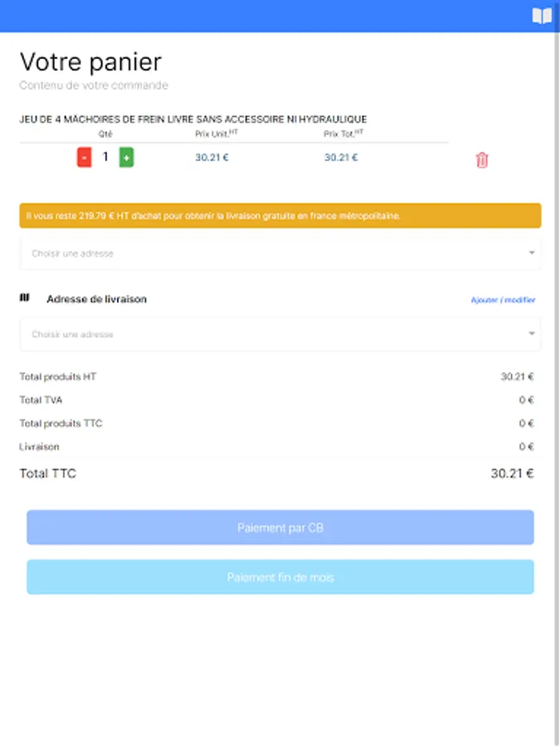Click the 'Adresse de livraison' section label
The width and height of the screenshot is (560, 747).
[x=96, y=299]
